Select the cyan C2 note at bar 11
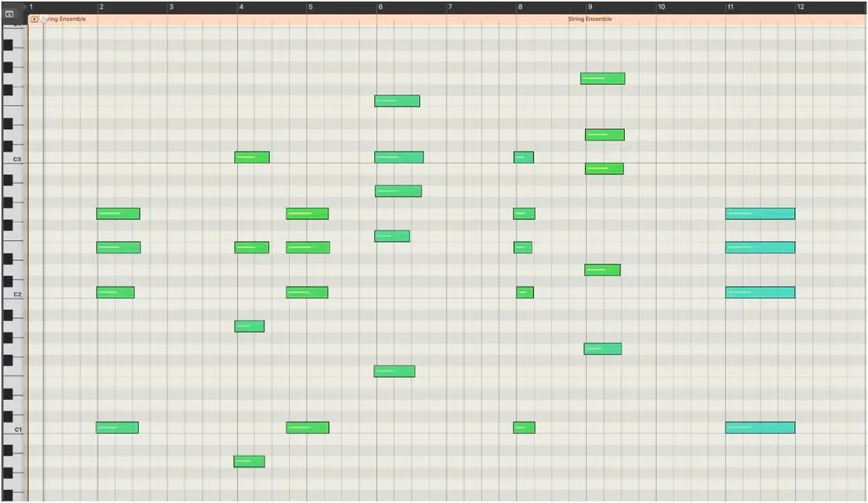868x503 pixels. 760,292
